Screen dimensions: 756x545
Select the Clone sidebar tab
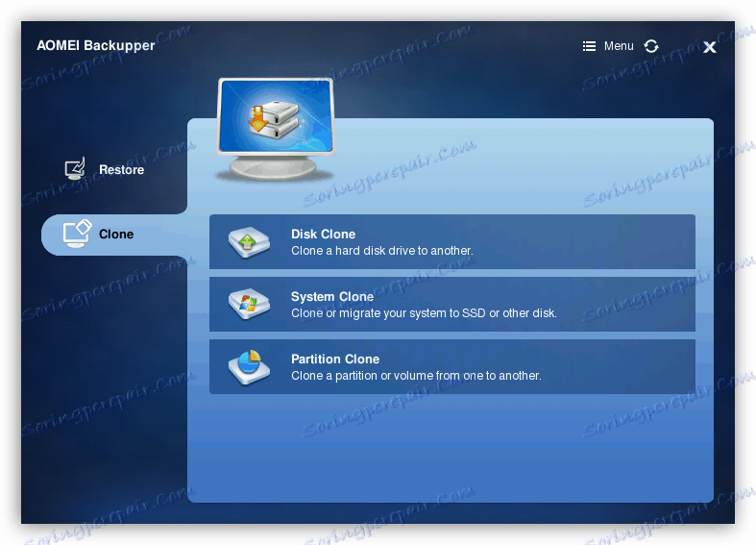click(114, 235)
